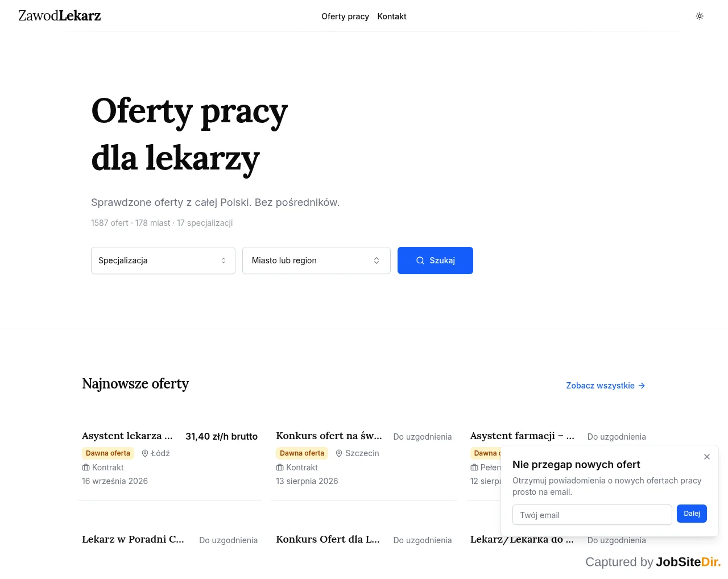Click the location pin icon next to Łódź
Viewport: 728px width, 579px height.
coord(145,453)
